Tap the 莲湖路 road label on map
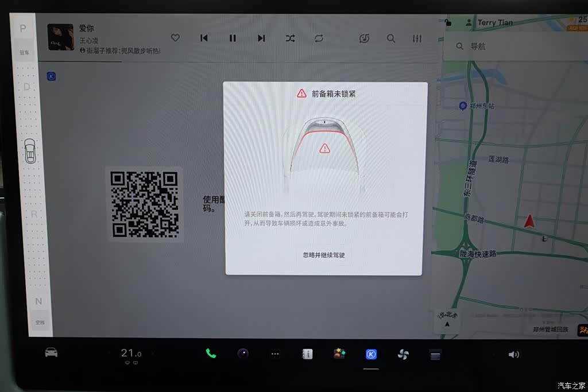The height and width of the screenshot is (392, 588). pyautogui.click(x=498, y=160)
